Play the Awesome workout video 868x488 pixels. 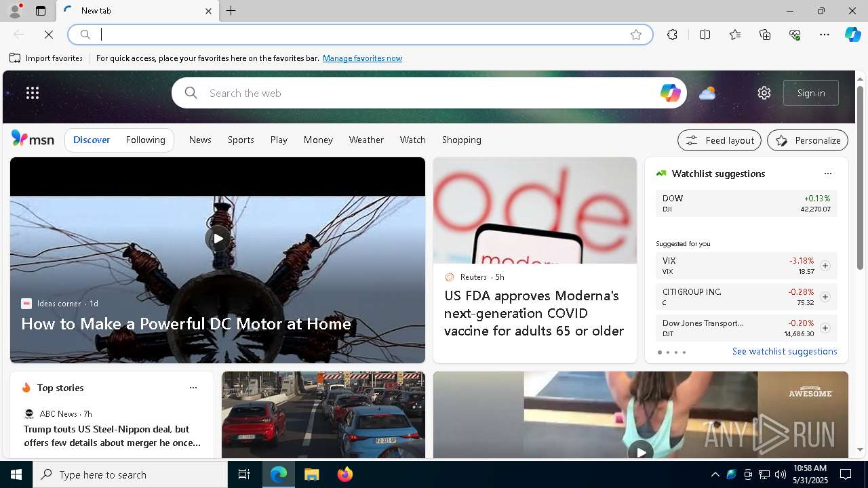[x=641, y=452]
